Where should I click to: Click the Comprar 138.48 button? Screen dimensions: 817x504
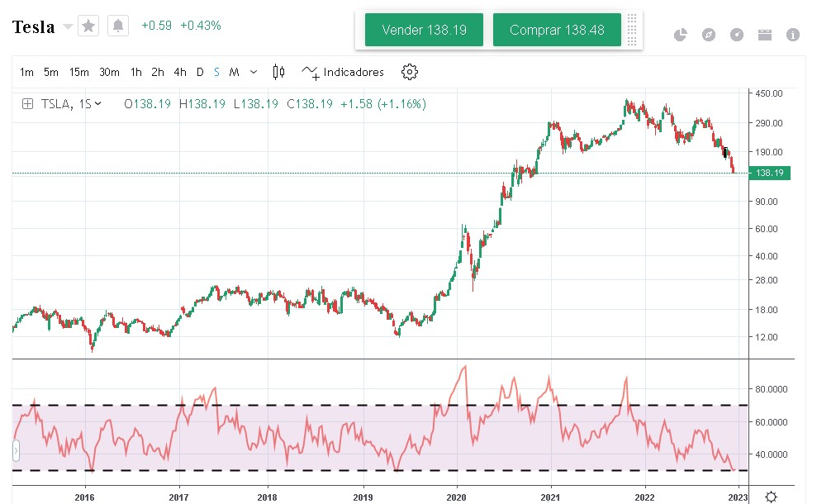tap(557, 31)
